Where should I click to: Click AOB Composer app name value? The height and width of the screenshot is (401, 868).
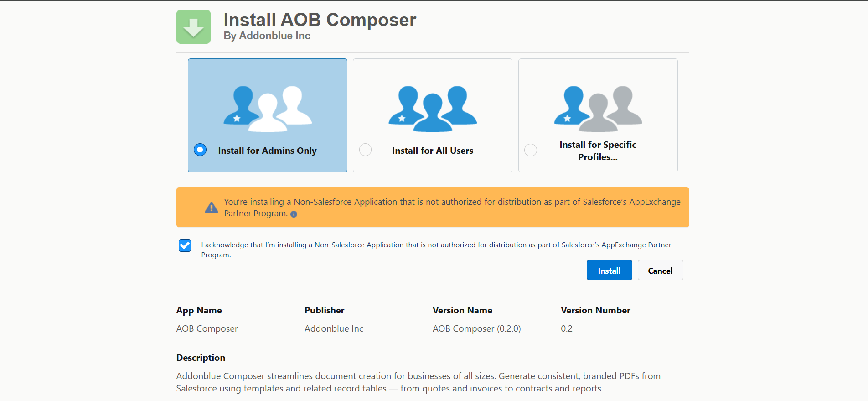click(x=207, y=328)
